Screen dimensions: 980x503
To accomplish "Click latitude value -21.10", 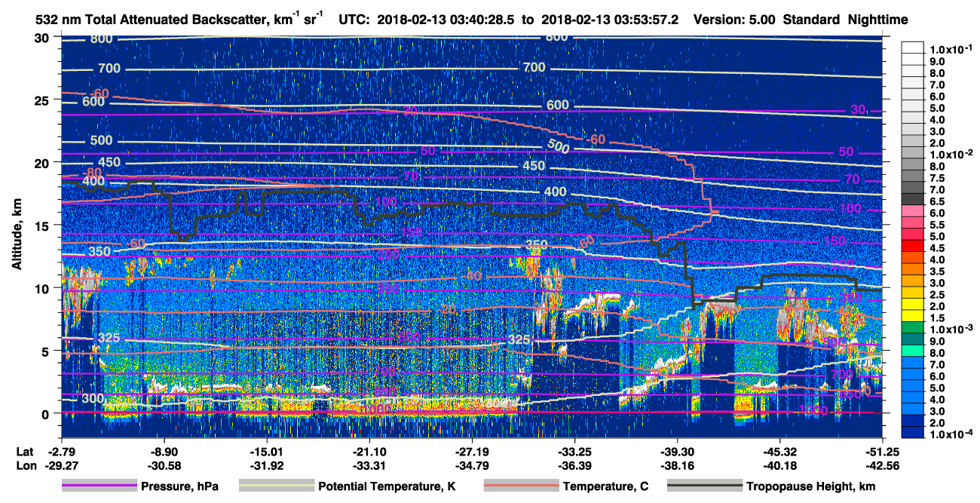I will pos(369,451).
